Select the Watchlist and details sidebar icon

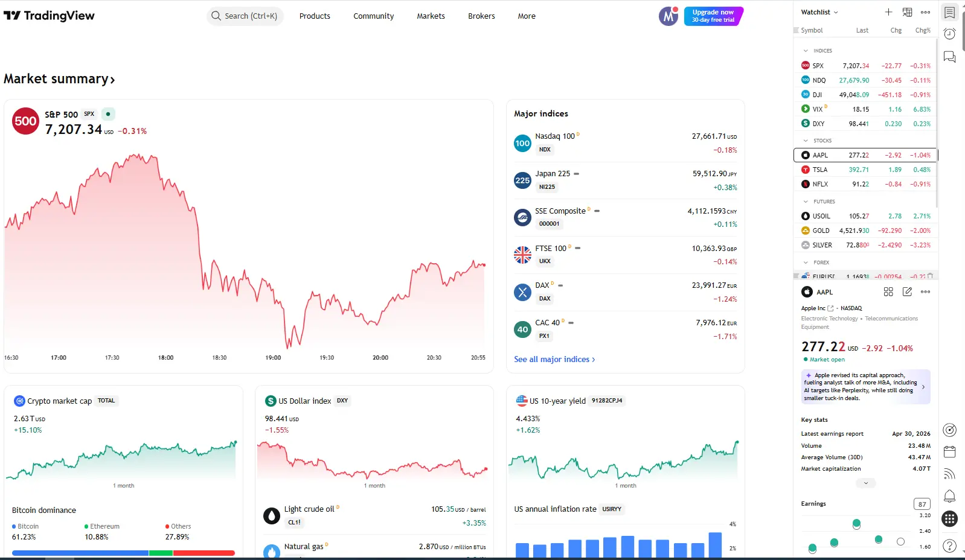[950, 12]
